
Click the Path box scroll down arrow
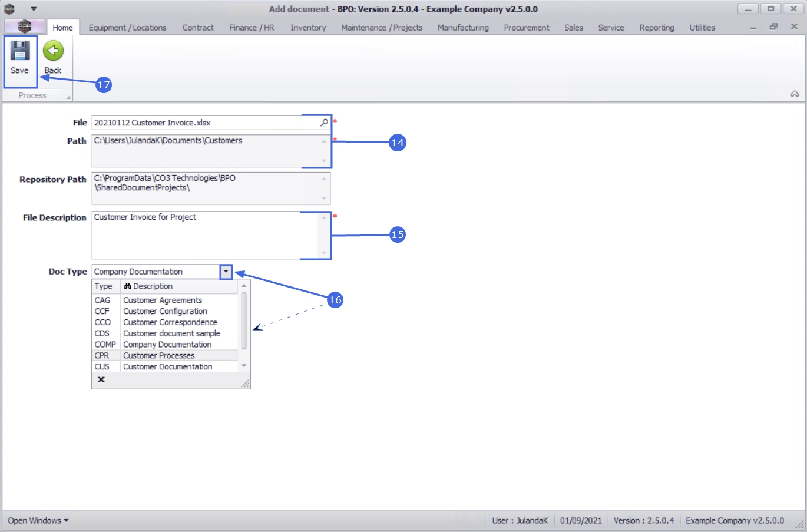click(x=324, y=161)
